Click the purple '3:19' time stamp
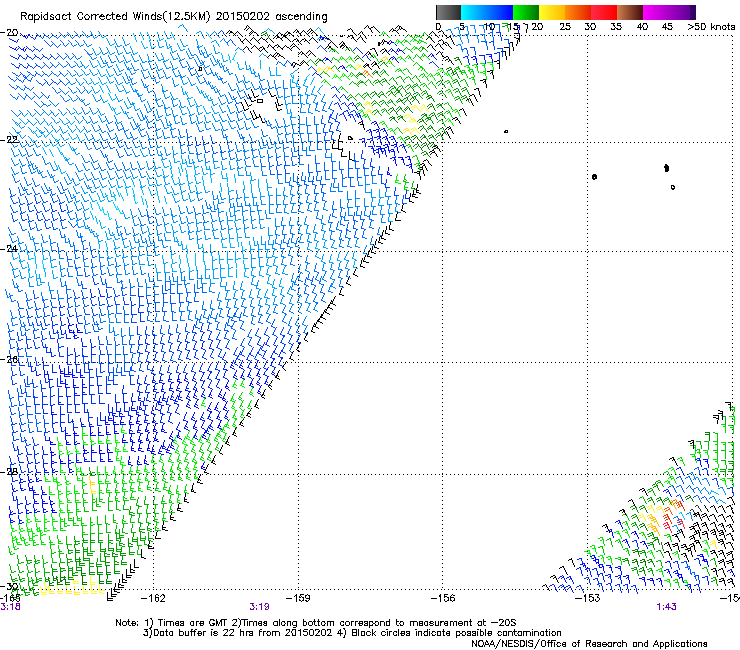 (x=259, y=607)
